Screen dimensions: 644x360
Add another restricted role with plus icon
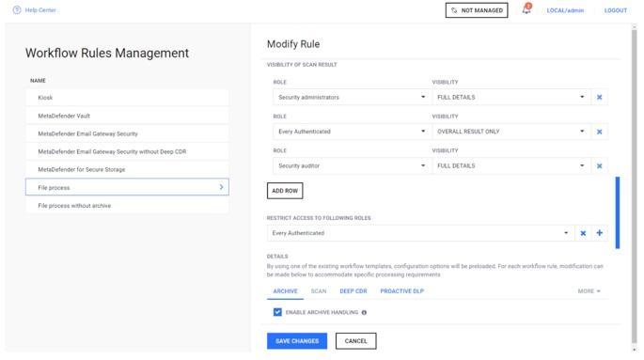pyautogui.click(x=599, y=233)
